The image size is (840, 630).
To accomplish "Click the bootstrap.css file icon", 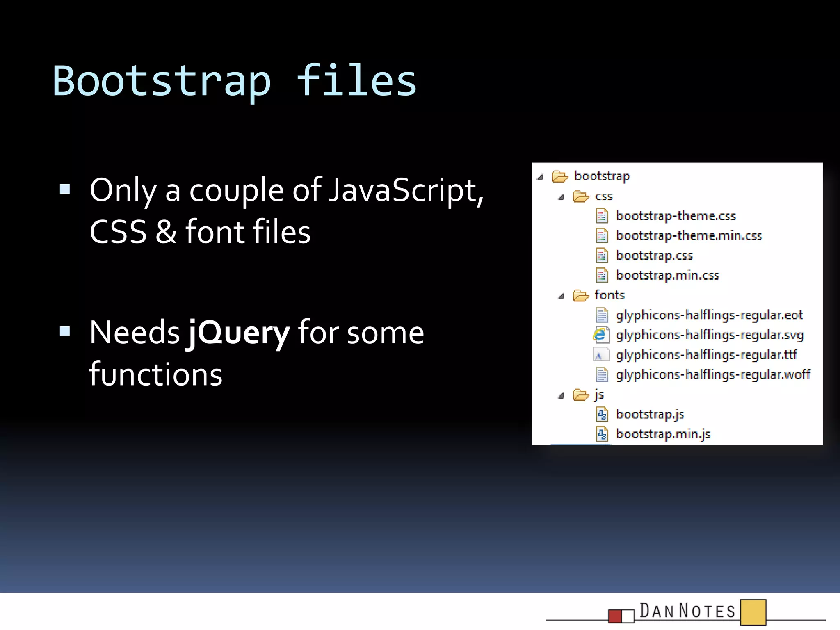I will [x=602, y=256].
